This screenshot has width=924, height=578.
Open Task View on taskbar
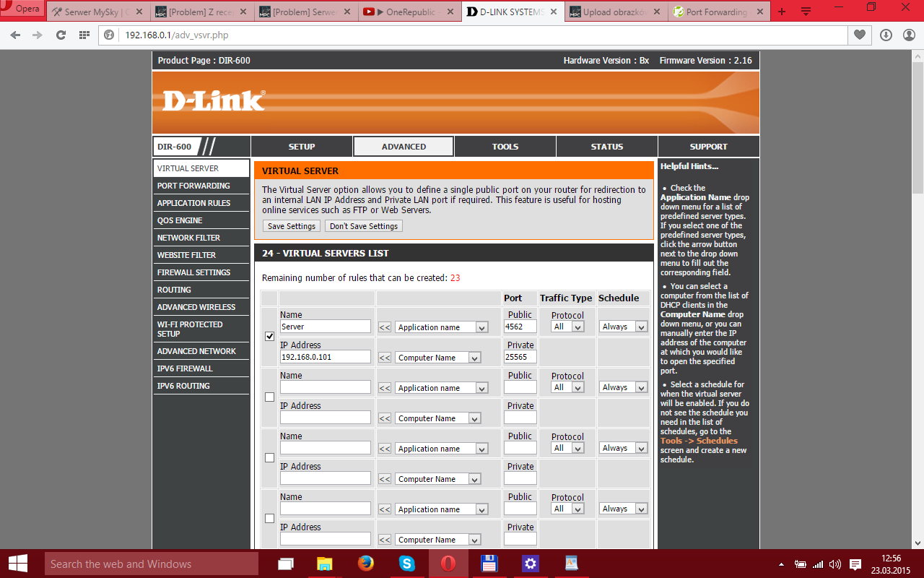(286, 564)
